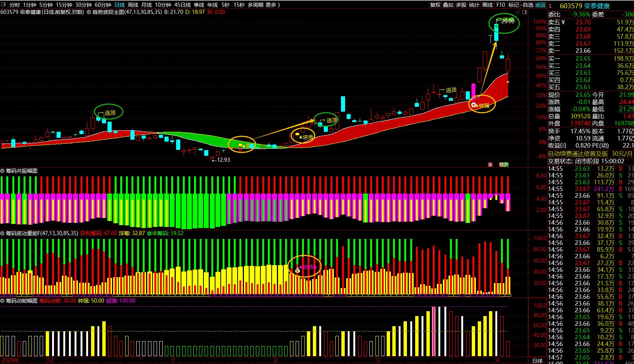Screen dimensions: 634x364
Task: Click the 换手 value 17.45%
Action: coord(580,131)
